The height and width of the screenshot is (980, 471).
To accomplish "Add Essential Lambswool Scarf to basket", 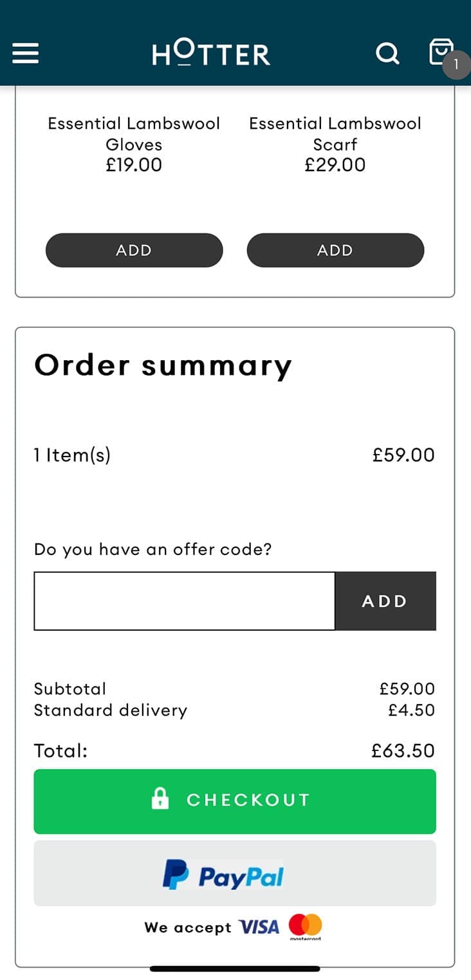I will tap(335, 250).
